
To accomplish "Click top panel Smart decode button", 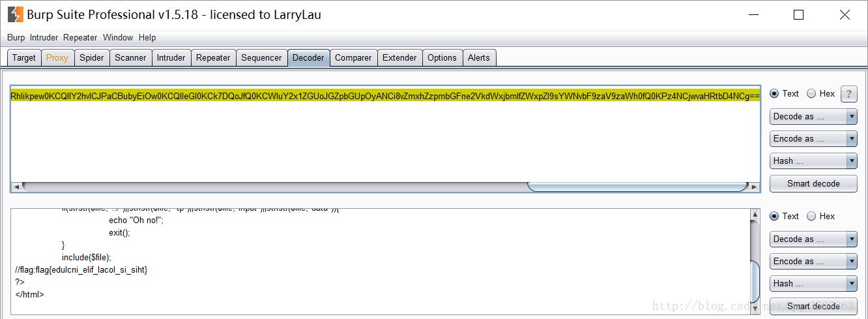I will click(x=813, y=183).
